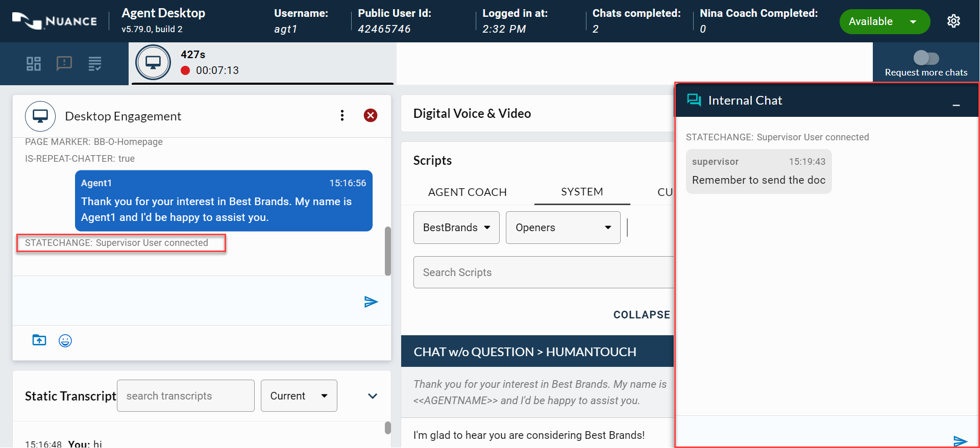This screenshot has width=980, height=448.
Task: Send the customer chat message
Action: (x=371, y=302)
